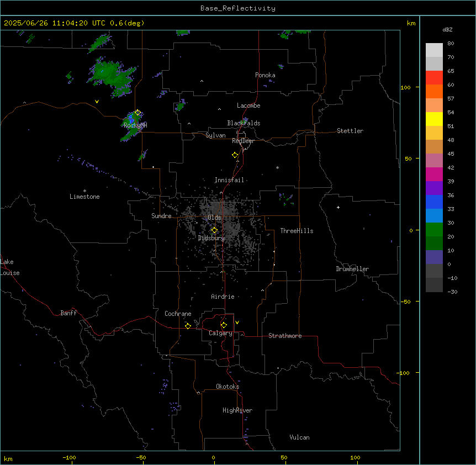Screen dimensions: 476x465
Task: Select the Sundre label
Action: pos(161,216)
